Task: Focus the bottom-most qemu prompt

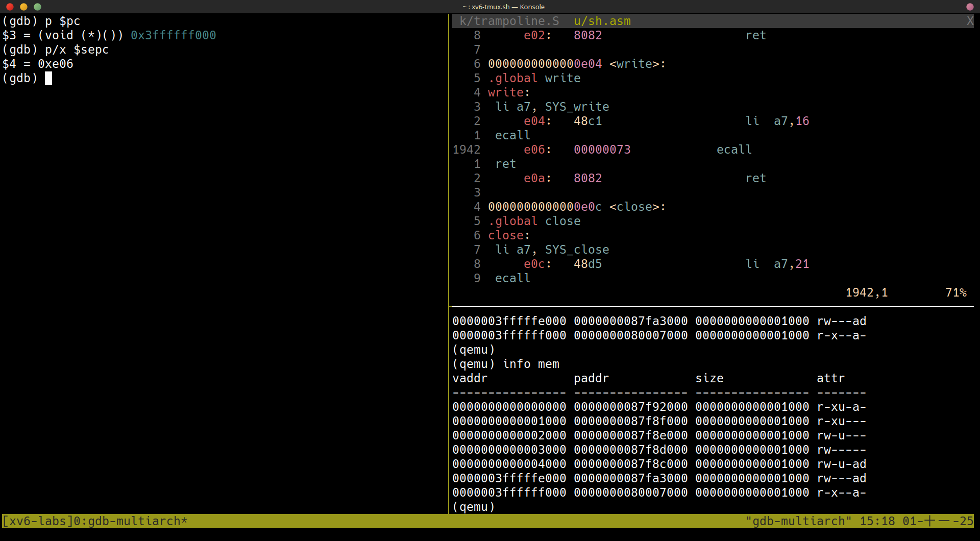Action: [x=474, y=507]
